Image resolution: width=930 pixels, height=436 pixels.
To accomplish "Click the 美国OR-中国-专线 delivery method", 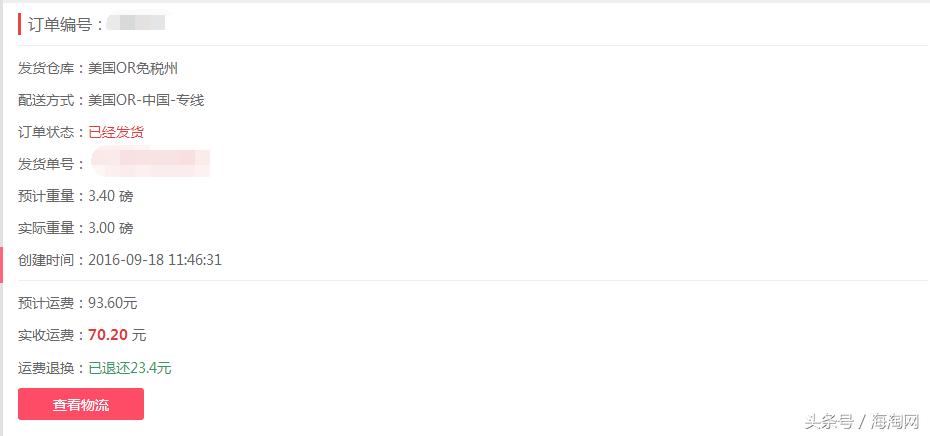I will pyautogui.click(x=146, y=100).
